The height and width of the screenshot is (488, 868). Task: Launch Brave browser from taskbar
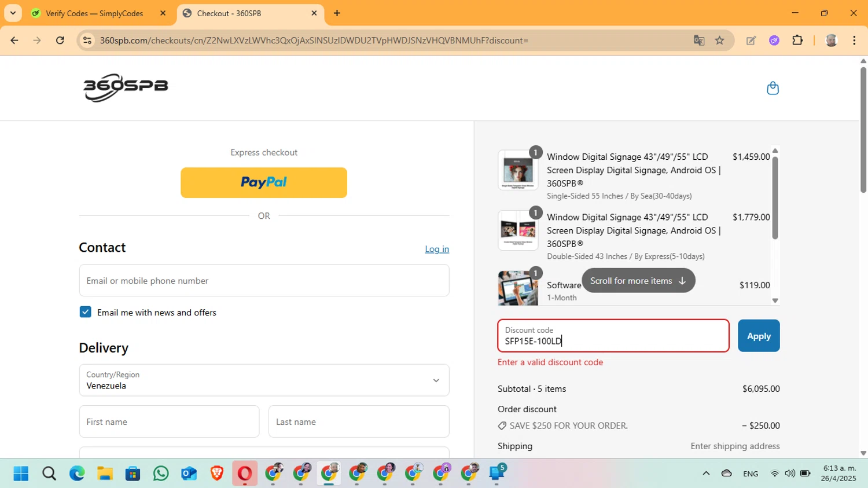click(217, 474)
